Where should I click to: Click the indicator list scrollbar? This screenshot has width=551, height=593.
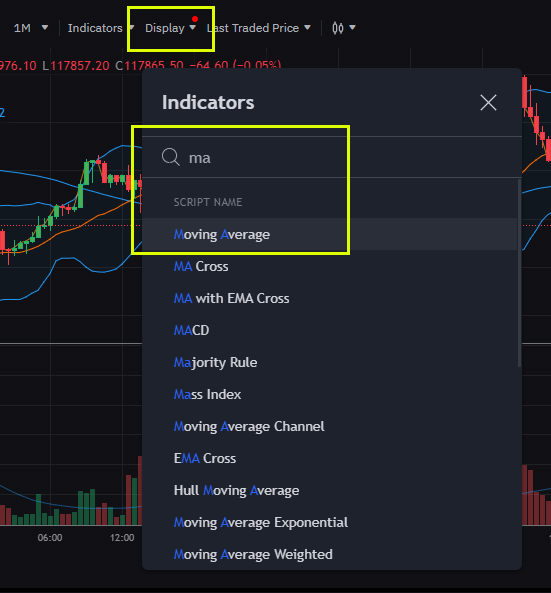[519, 273]
